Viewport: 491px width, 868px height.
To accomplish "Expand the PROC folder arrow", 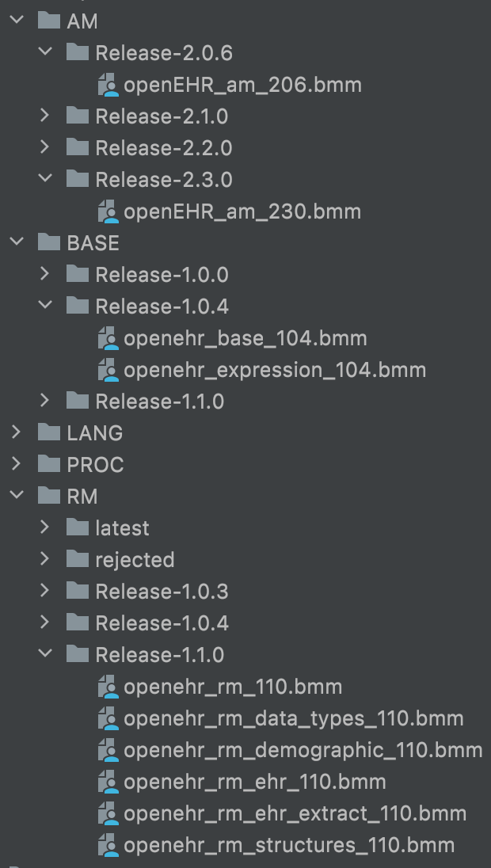I will point(17,465).
